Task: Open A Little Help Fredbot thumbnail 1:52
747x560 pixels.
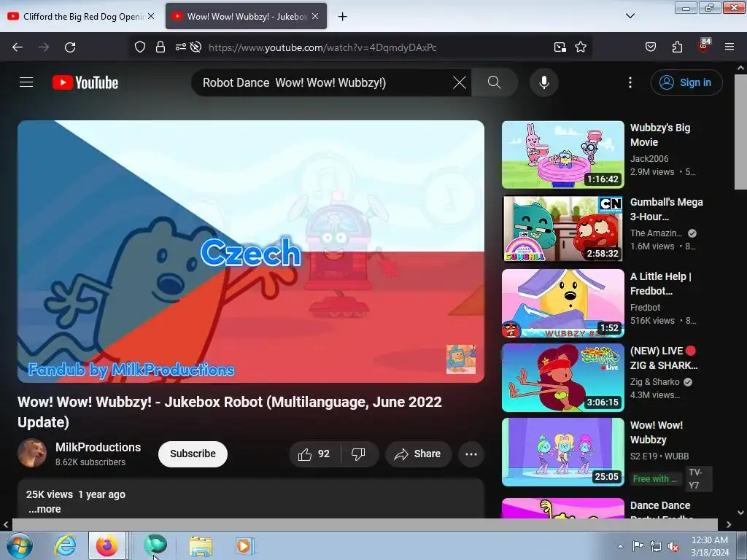Action: 562,303
